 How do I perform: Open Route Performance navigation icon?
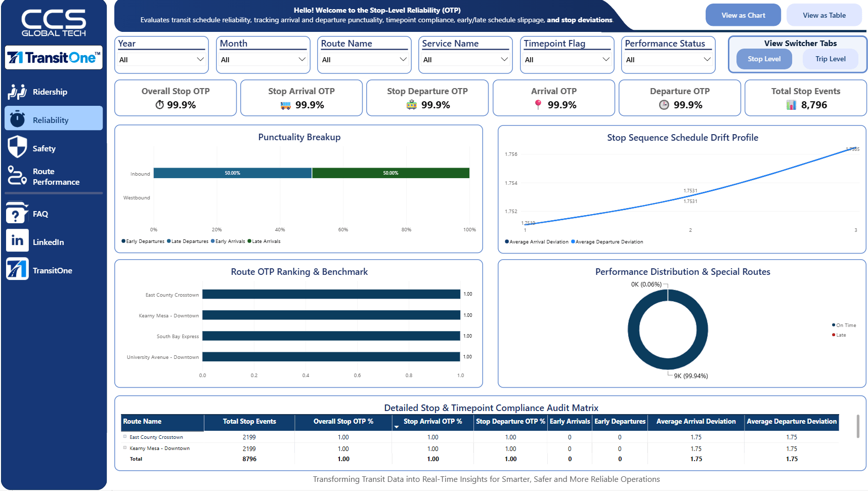(17, 175)
